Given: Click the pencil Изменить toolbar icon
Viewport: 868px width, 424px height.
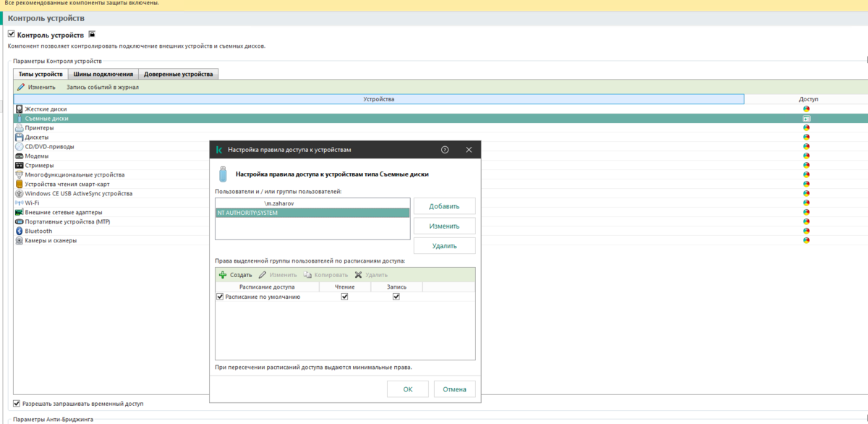Looking at the screenshot, I should click(x=21, y=87).
